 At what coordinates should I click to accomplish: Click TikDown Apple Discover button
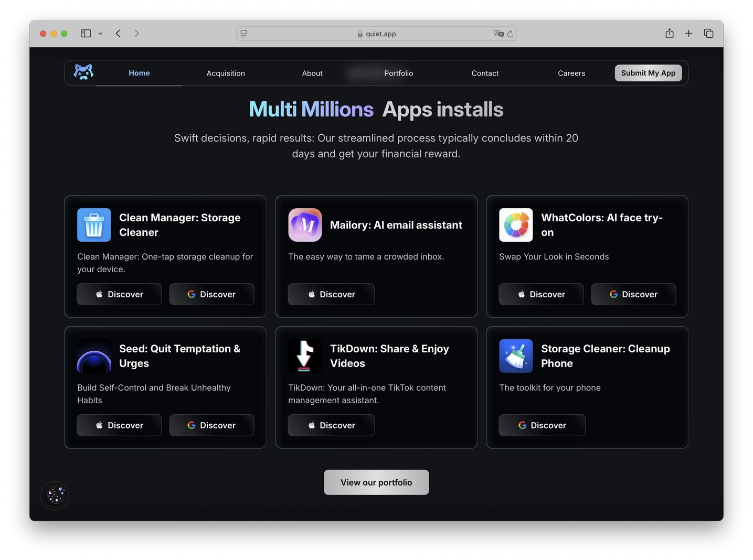click(331, 425)
